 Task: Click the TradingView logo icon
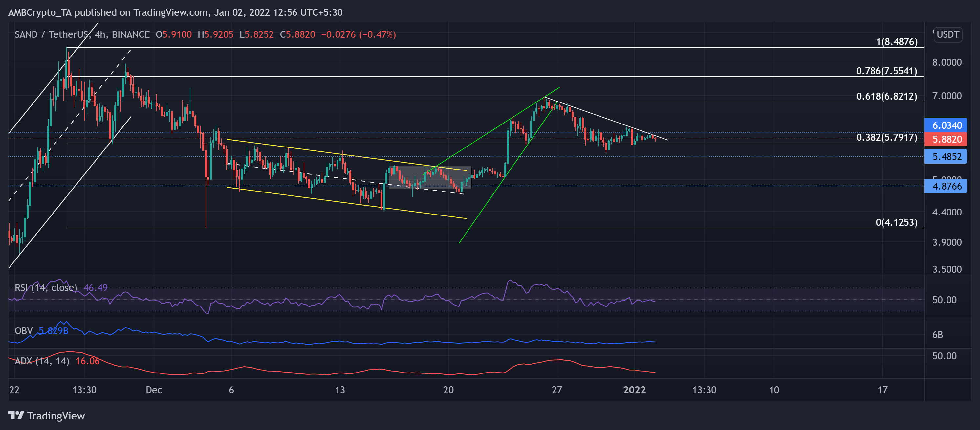(16, 415)
